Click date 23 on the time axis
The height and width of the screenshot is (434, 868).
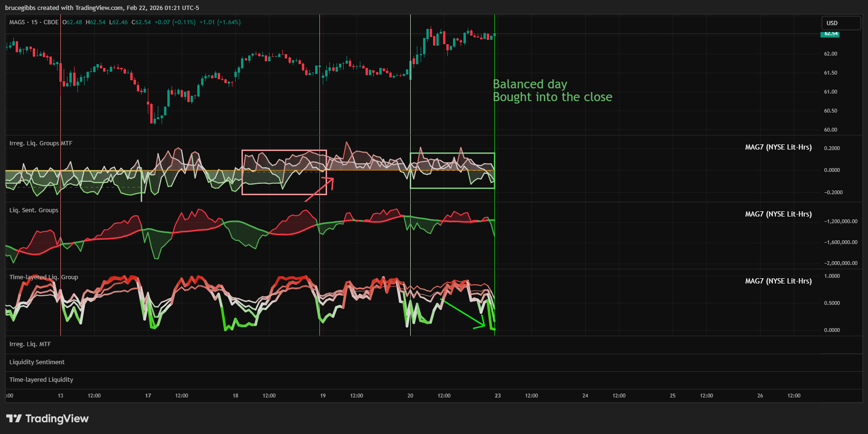[498, 396]
